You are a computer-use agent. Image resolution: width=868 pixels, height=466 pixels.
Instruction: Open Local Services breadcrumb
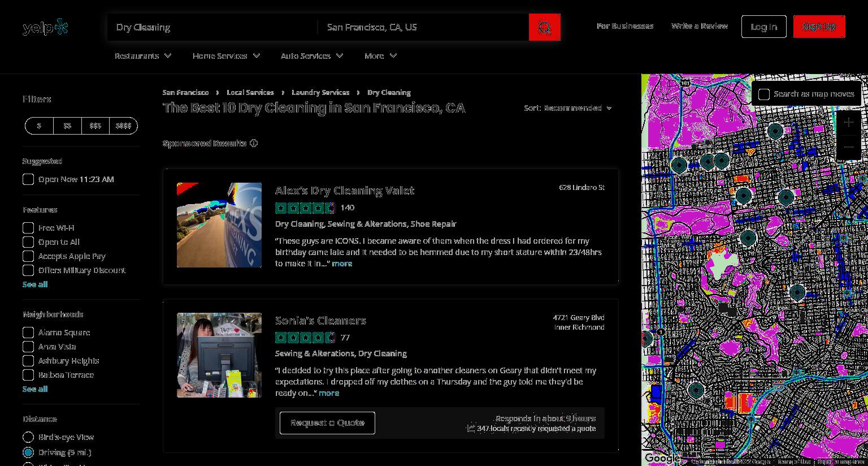[250, 92]
